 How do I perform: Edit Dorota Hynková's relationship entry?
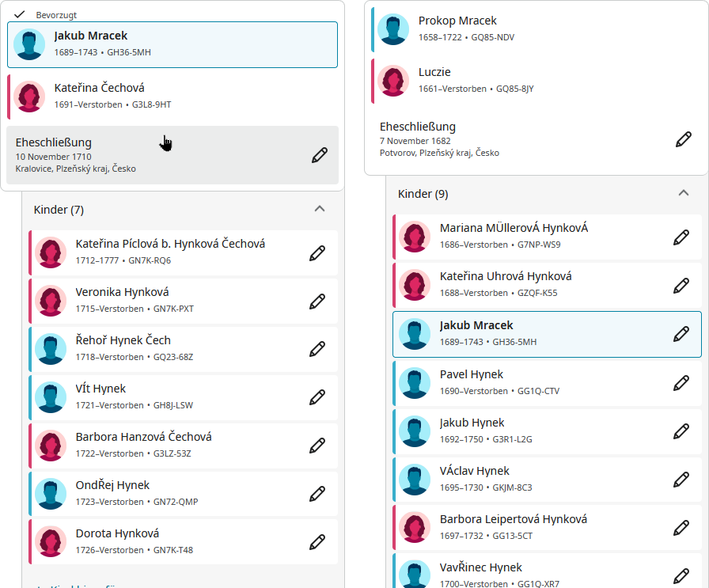(x=317, y=542)
